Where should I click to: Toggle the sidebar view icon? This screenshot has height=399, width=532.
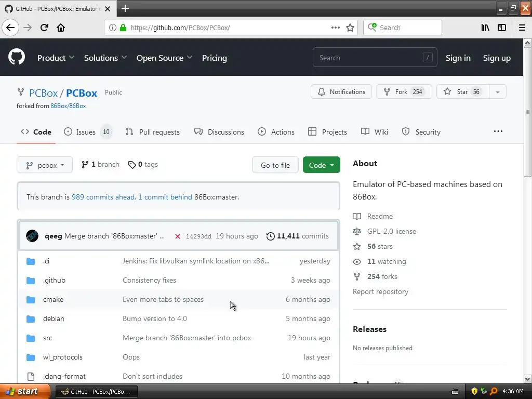tap(502, 28)
